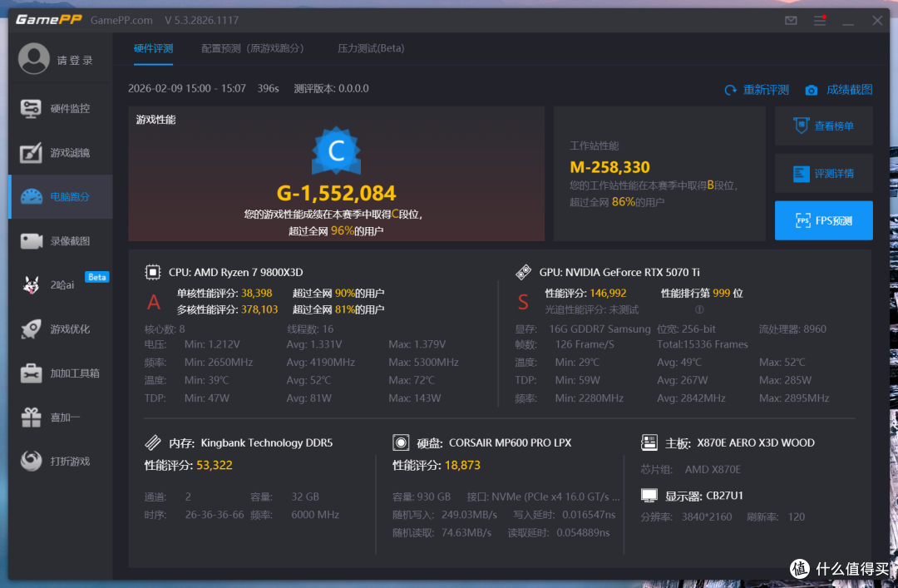
Task: Click the version text V 5.3.2826.1117
Action: pyautogui.click(x=201, y=20)
